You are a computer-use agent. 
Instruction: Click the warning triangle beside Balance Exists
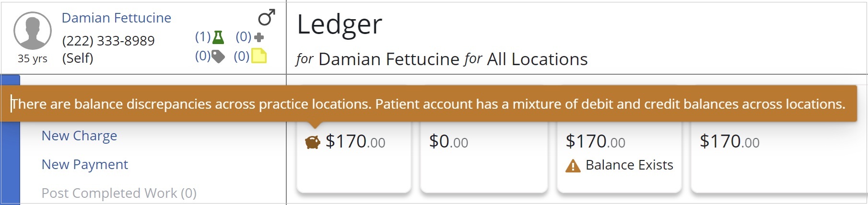[573, 166]
